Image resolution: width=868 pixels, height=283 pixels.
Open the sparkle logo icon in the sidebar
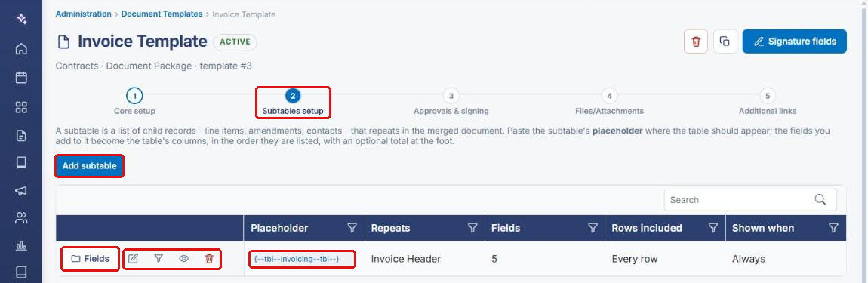click(x=21, y=20)
